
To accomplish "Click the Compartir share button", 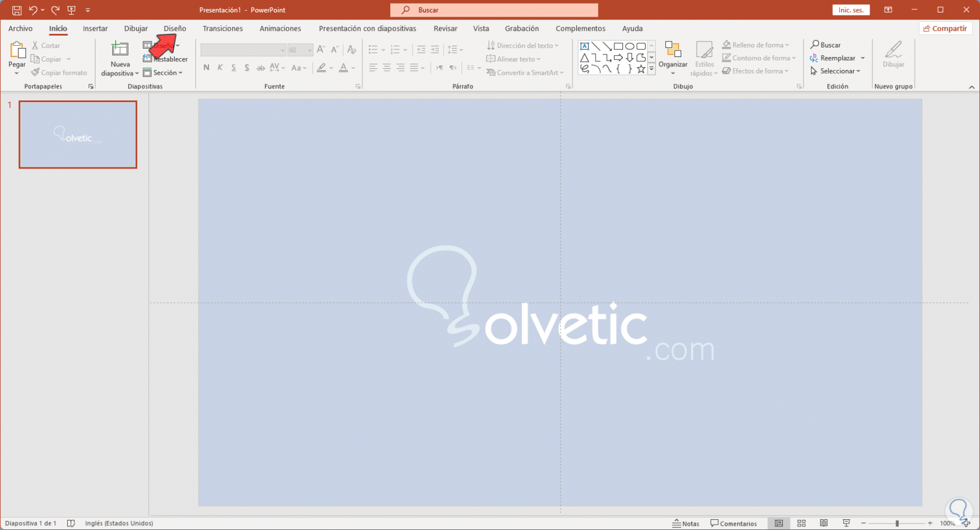I will coord(944,28).
